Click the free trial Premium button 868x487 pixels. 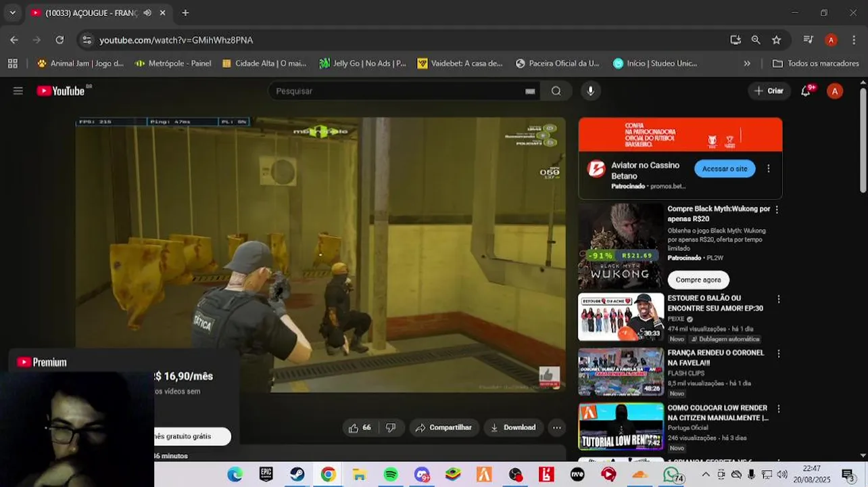(192, 436)
